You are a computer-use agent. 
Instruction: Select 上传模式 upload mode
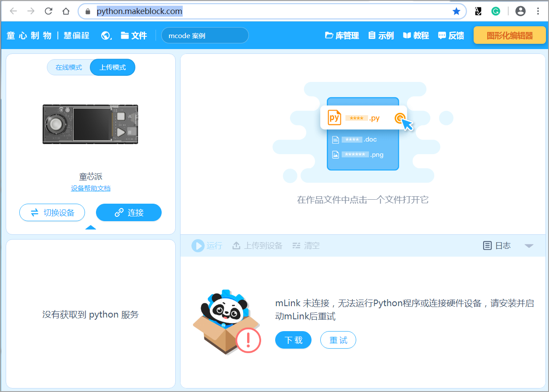tap(113, 67)
